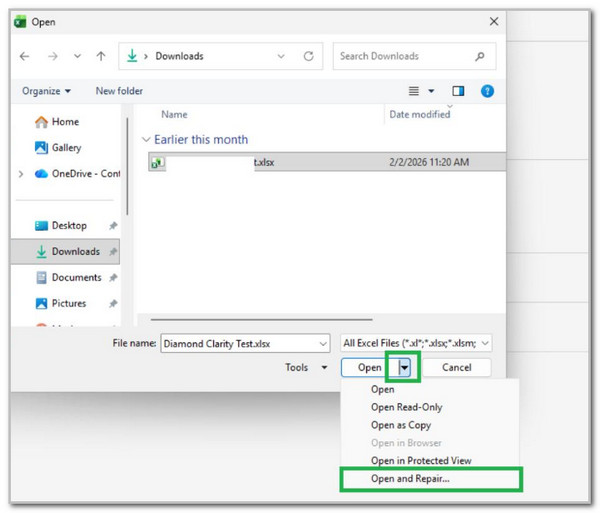Open the Organize menu

tap(46, 91)
